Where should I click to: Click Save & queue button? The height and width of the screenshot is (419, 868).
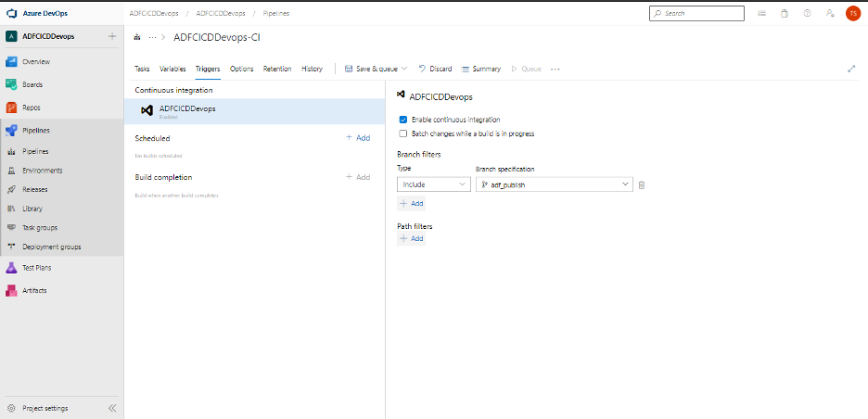(x=372, y=70)
